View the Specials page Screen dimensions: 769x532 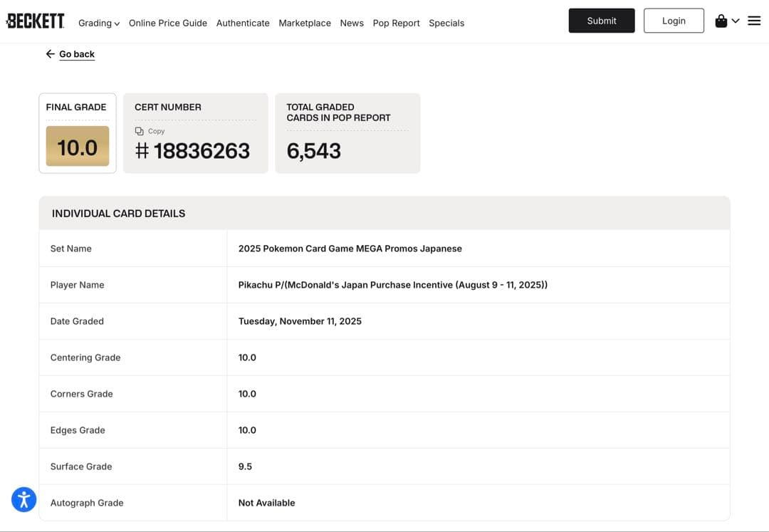pos(446,23)
